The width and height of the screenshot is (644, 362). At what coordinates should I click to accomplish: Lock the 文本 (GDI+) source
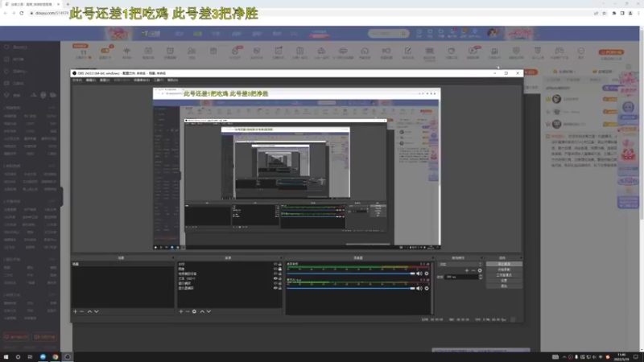[x=279, y=278]
